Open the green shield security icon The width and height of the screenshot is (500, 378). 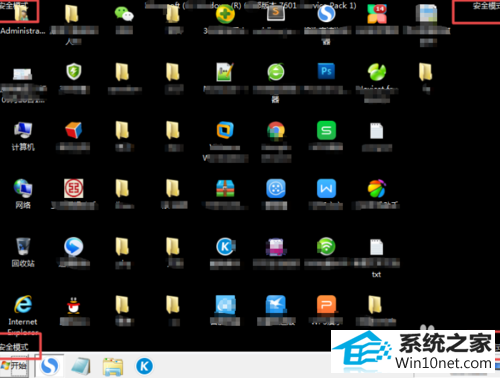click(74, 71)
